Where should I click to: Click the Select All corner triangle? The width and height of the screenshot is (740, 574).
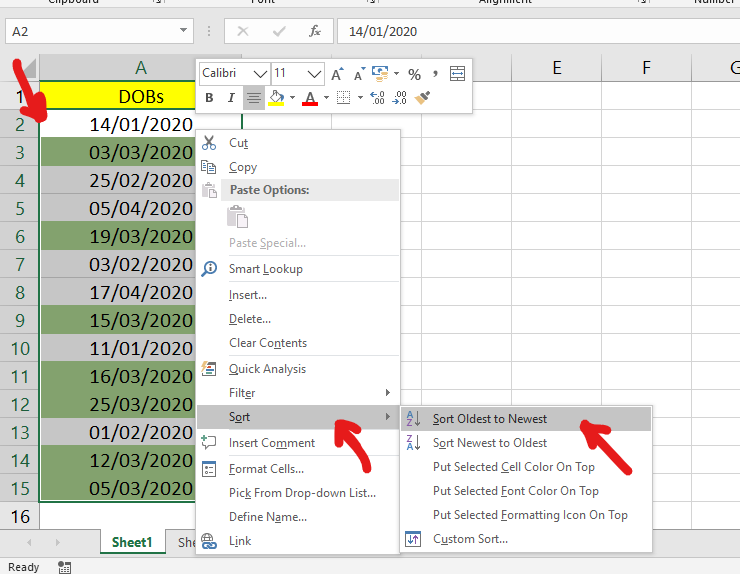tap(28, 69)
